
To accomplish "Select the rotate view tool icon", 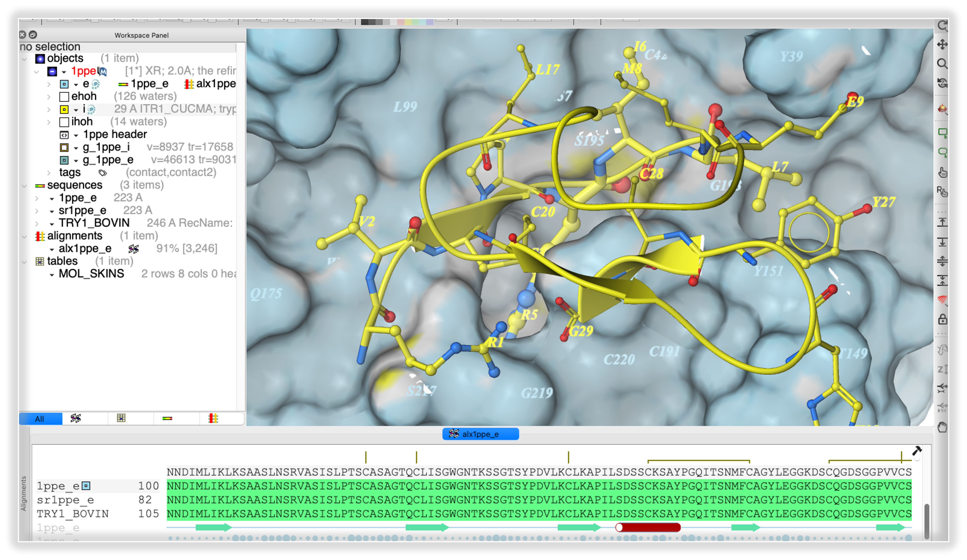I will (942, 26).
